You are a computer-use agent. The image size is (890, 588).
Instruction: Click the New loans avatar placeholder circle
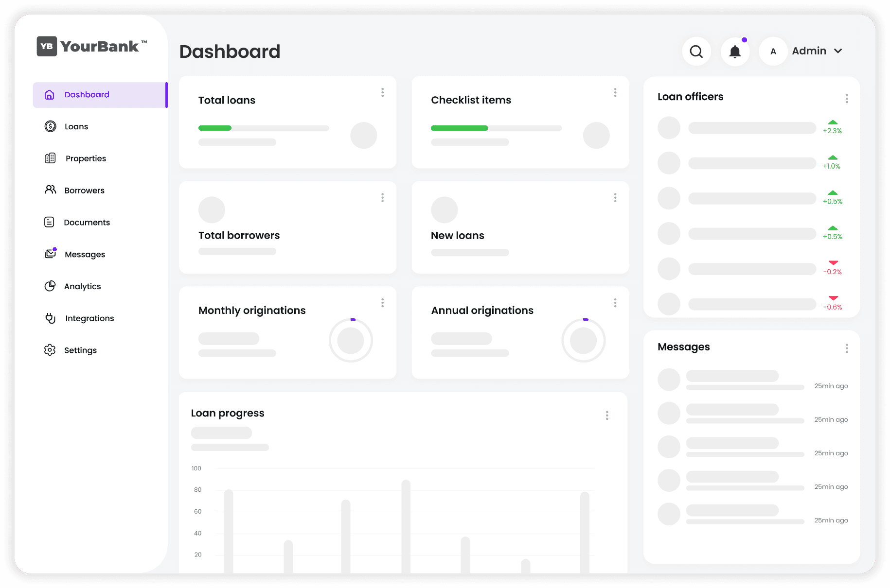[444, 210]
